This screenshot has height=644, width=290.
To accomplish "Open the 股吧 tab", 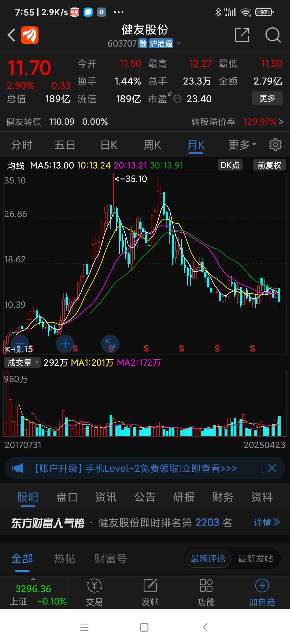I will tap(28, 497).
